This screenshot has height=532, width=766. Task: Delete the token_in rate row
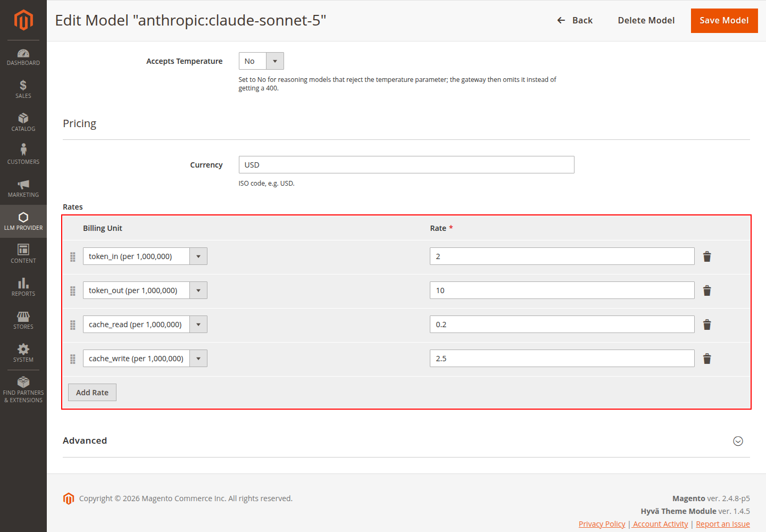click(707, 256)
